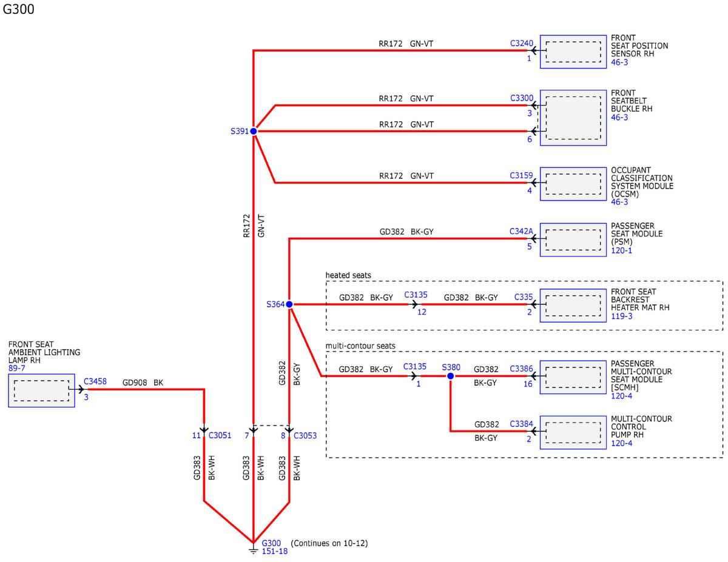Click the Multi-Contour Control Pump RH box
Screen dimensions: 728x562
coord(573,432)
